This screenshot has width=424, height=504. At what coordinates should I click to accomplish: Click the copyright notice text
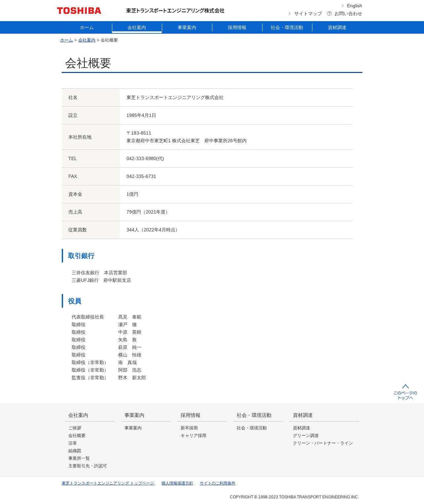coord(294,497)
